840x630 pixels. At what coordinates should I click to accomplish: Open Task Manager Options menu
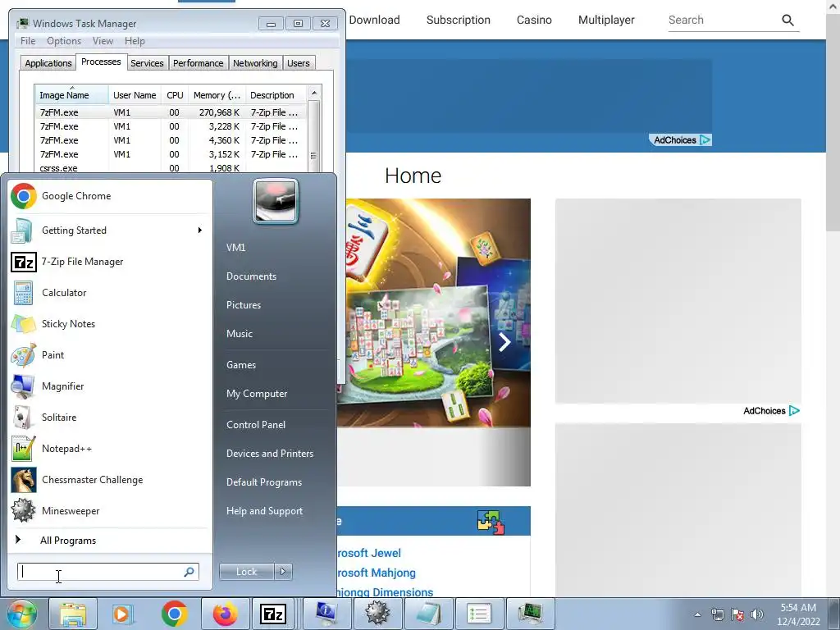pyautogui.click(x=64, y=41)
